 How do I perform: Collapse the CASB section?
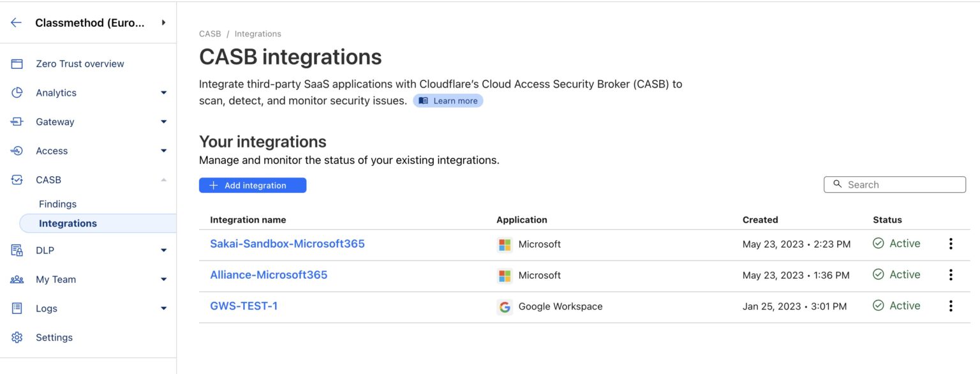[x=164, y=179]
